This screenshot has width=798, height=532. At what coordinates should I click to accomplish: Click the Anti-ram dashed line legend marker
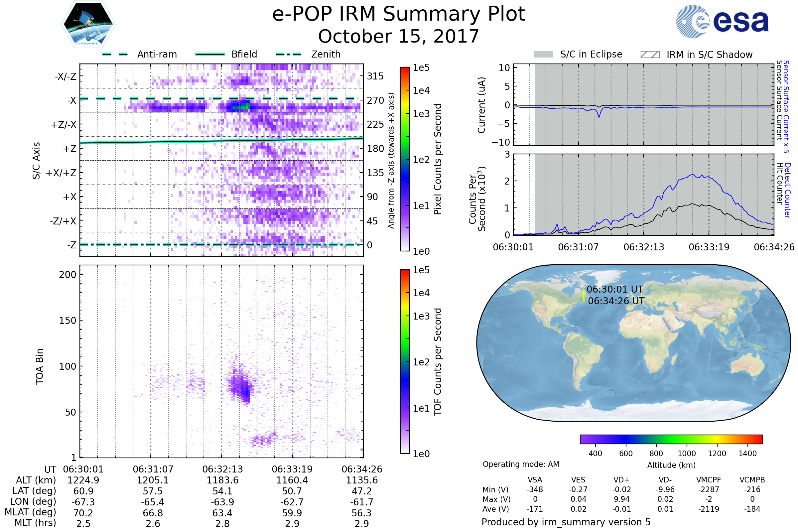tap(115, 54)
